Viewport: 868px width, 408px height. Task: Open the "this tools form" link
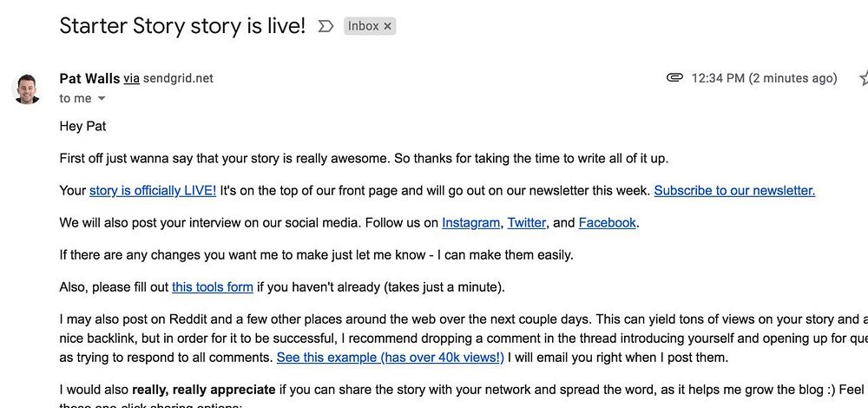tap(213, 286)
